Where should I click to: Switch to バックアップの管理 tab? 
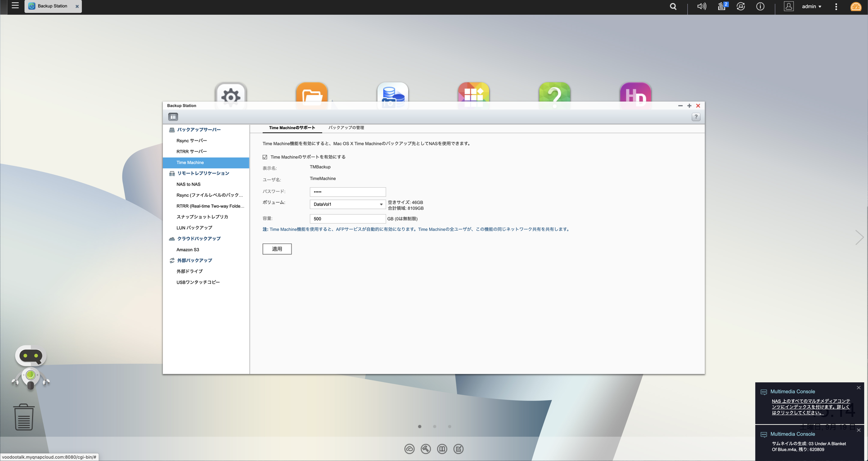[346, 128]
